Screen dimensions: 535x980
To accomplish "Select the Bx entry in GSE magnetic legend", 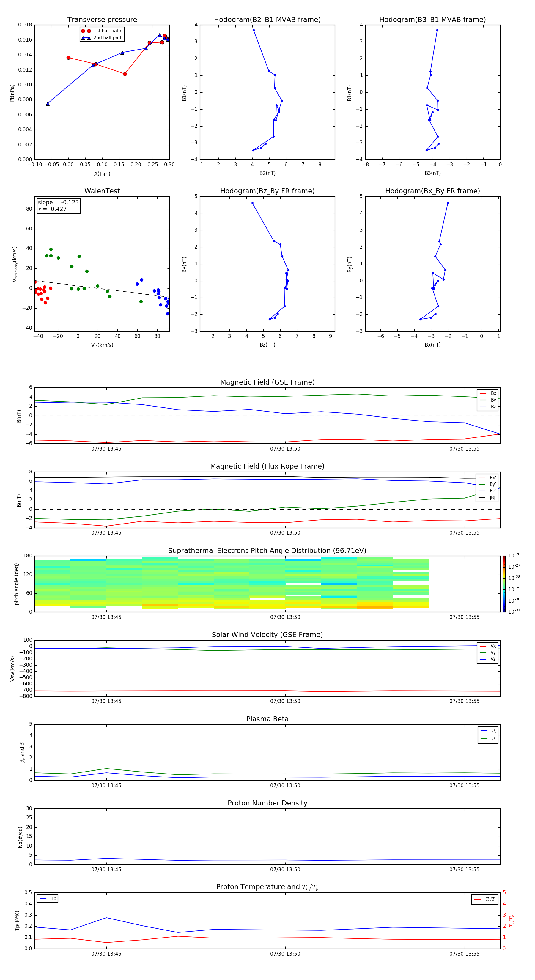I will [x=488, y=394].
